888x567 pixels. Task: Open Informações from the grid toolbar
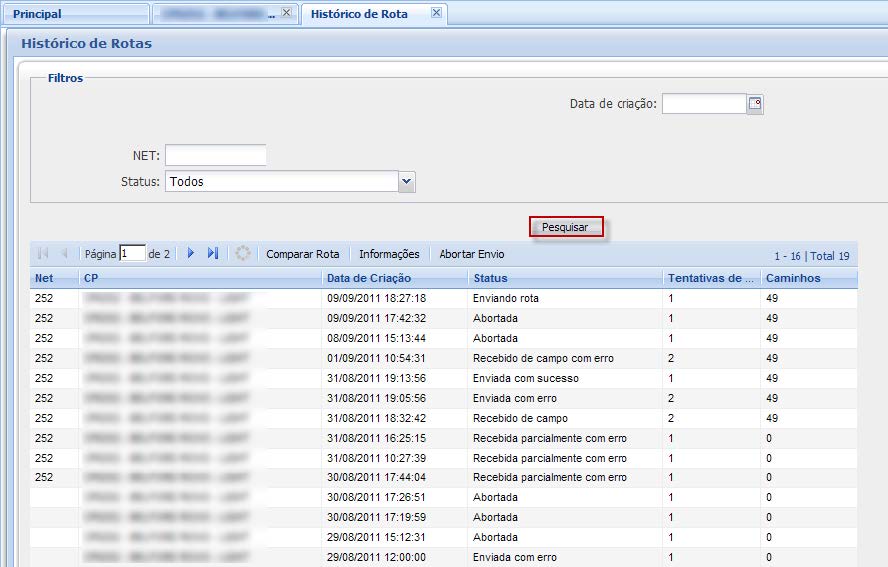(x=389, y=254)
